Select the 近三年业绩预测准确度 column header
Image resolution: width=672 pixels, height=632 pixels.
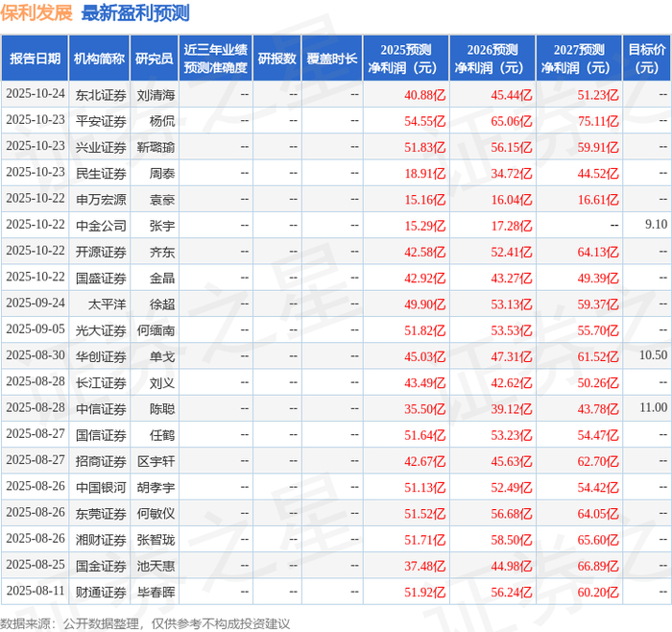tap(216, 59)
